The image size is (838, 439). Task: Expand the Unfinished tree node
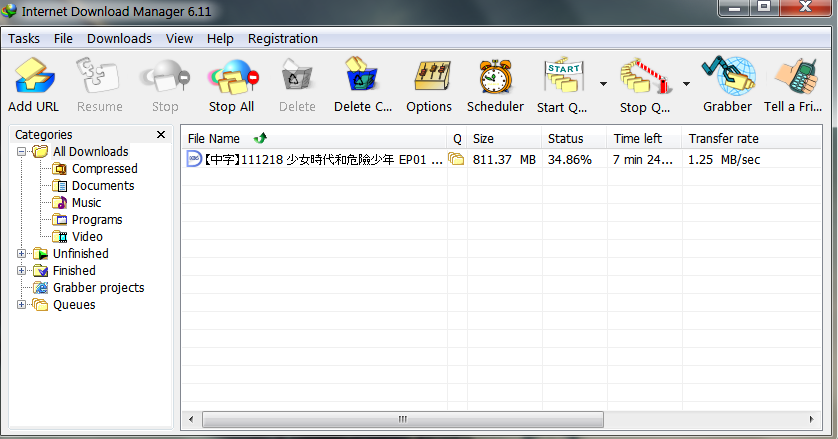point(21,253)
